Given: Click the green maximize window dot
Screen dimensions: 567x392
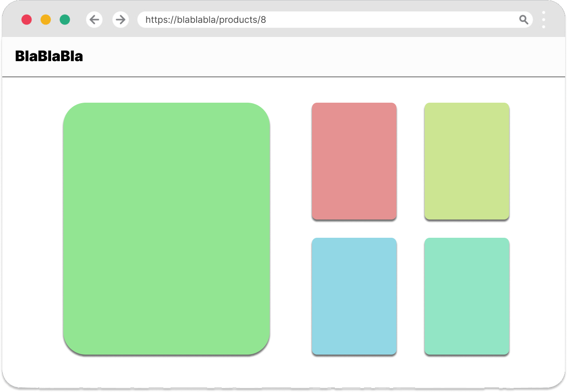Looking at the screenshot, I should pos(65,20).
